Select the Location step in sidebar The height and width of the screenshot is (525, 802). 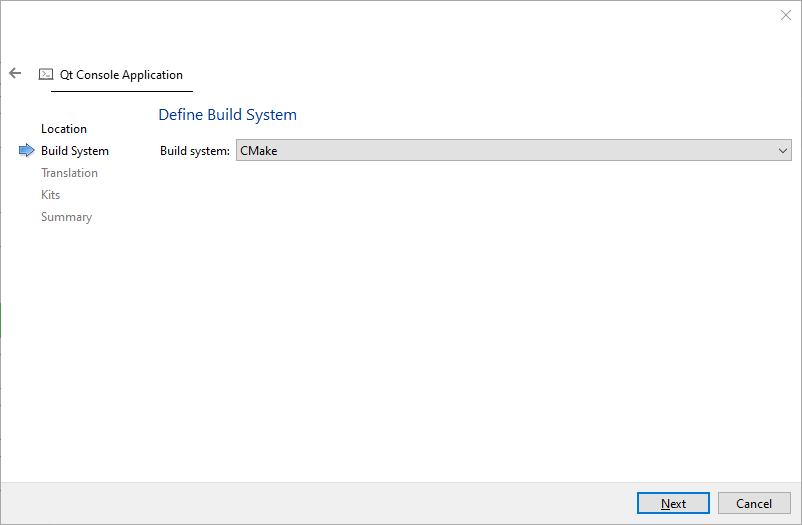(64, 129)
